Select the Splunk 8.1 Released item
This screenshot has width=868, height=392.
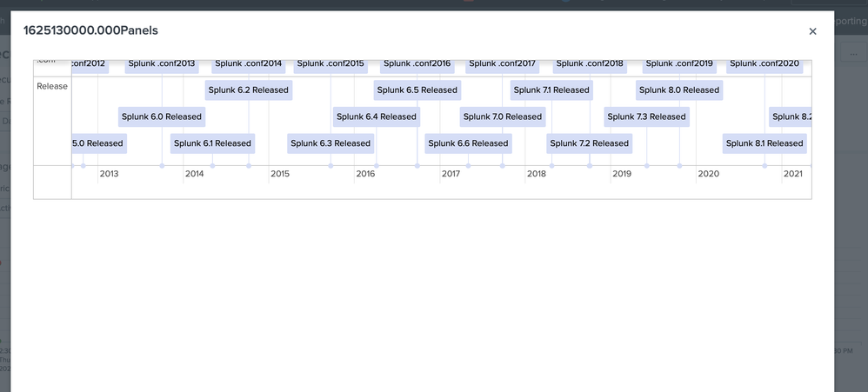click(x=765, y=143)
